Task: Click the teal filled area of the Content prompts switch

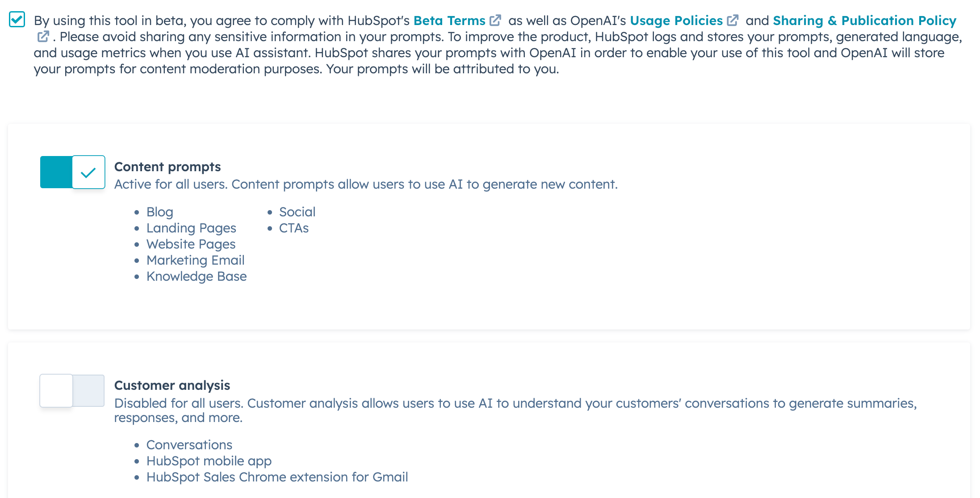Action: [x=56, y=172]
